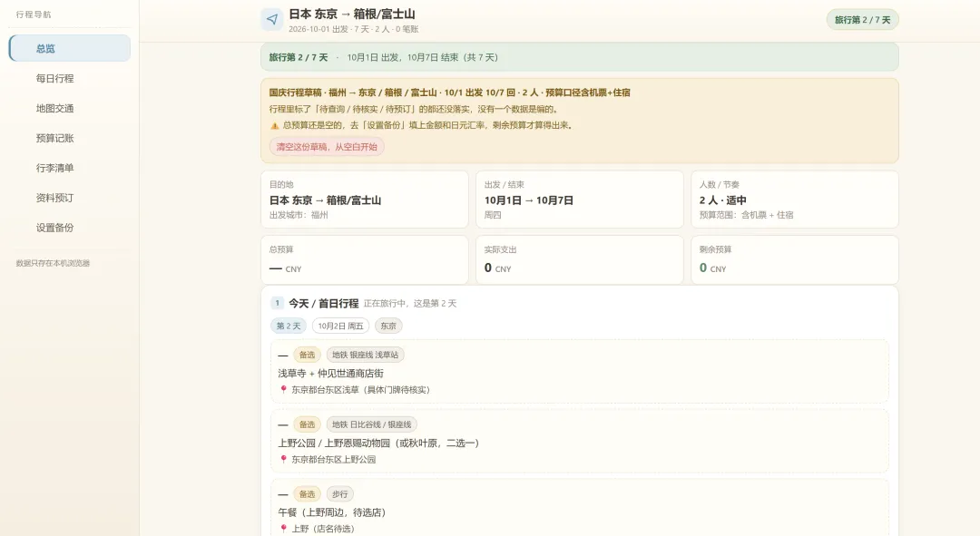Click the 行程导航 sidebar heading

tap(34, 15)
